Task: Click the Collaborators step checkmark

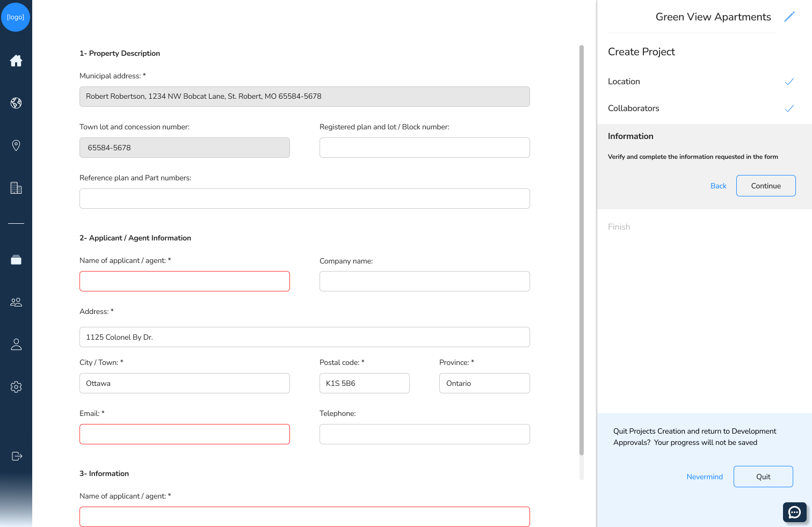Action: (789, 108)
